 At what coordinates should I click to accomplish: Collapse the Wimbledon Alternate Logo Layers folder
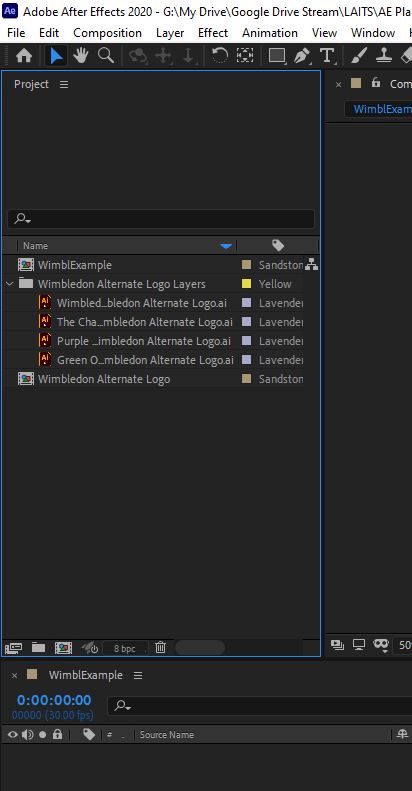9,284
